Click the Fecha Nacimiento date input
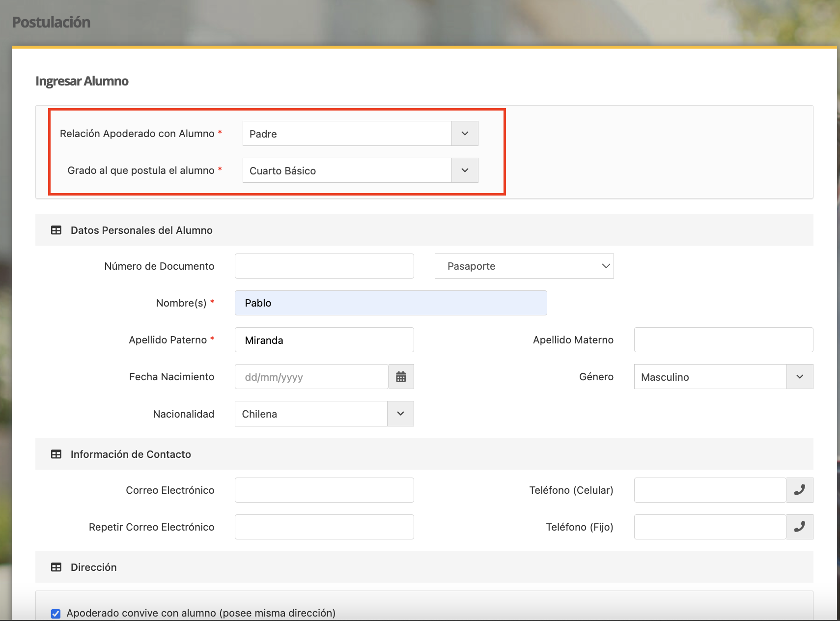The width and height of the screenshot is (840, 621). tap(311, 377)
